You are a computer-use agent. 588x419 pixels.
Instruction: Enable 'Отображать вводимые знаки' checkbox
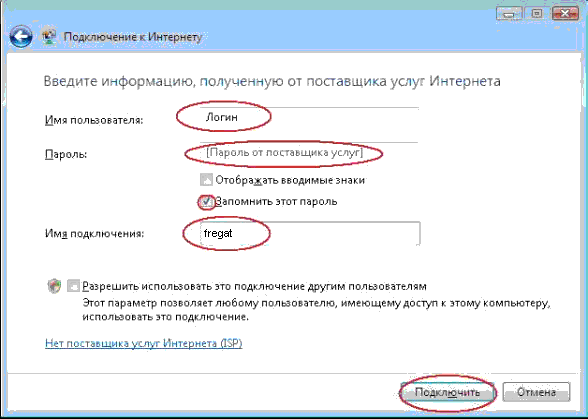(206, 180)
